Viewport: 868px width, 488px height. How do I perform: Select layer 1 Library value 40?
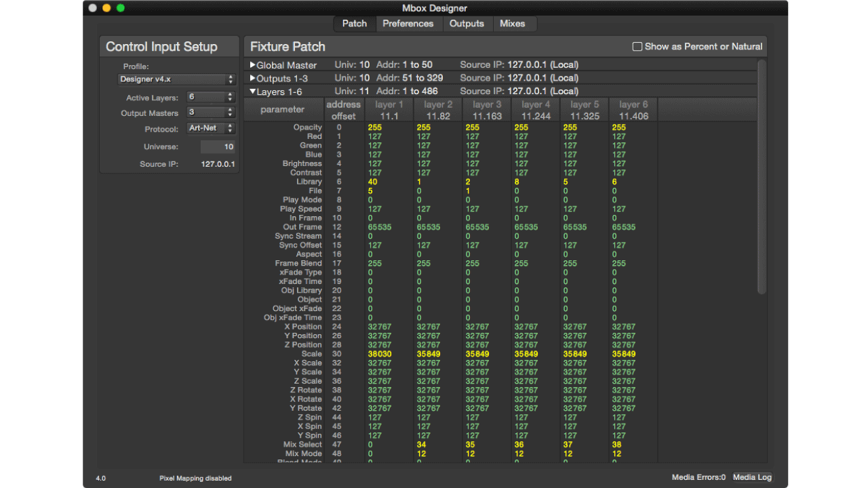(372, 182)
